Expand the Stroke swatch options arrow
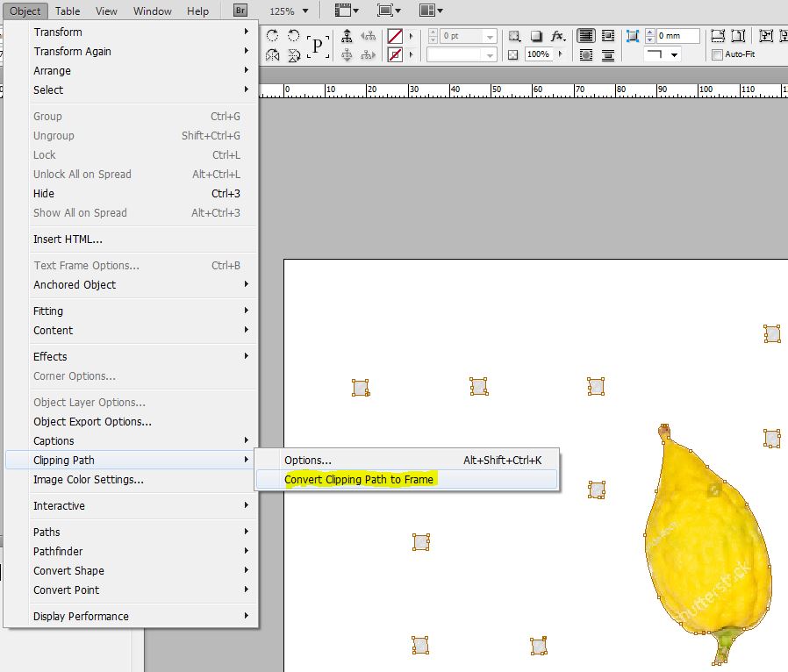Screen dimensions: 788x672 411,54
